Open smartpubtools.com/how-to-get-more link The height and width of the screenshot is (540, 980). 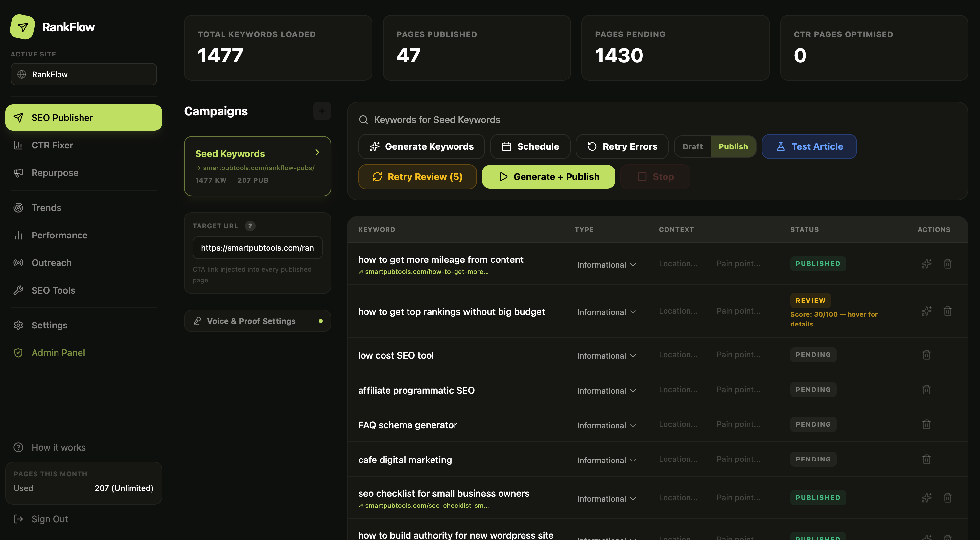[x=426, y=272]
